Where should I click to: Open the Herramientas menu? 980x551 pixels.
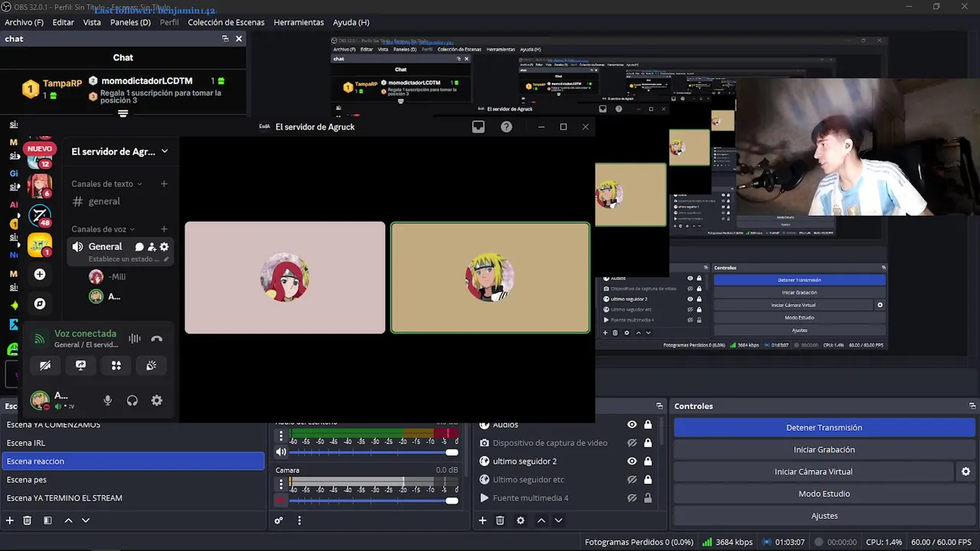click(x=299, y=22)
